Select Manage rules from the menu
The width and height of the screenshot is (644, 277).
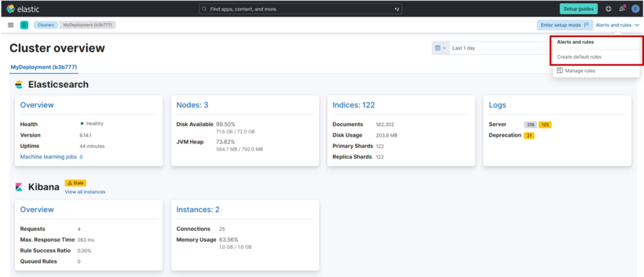pyautogui.click(x=579, y=71)
